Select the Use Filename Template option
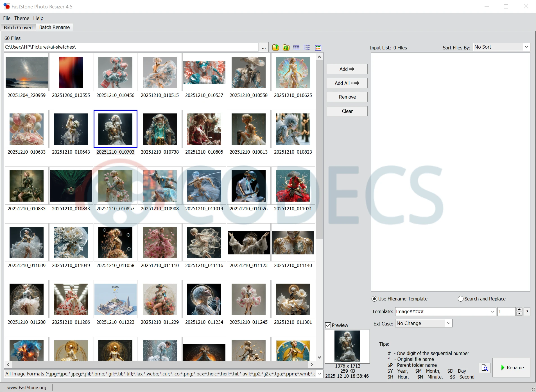Image resolution: width=536 pixels, height=392 pixels. coord(374,299)
